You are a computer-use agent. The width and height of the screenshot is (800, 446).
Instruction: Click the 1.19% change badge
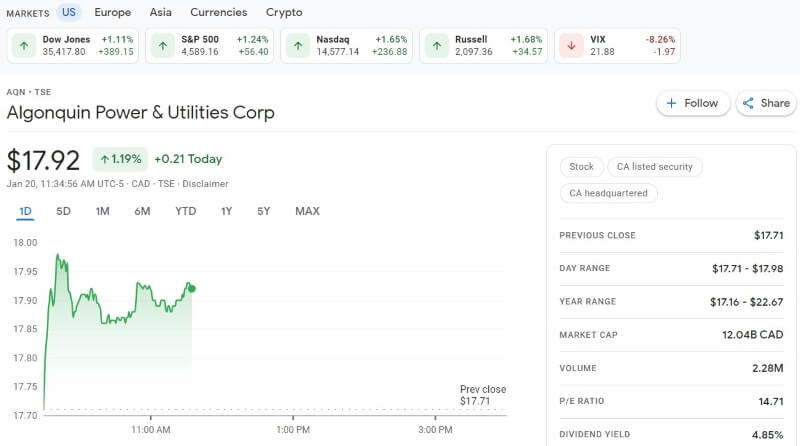coord(120,159)
